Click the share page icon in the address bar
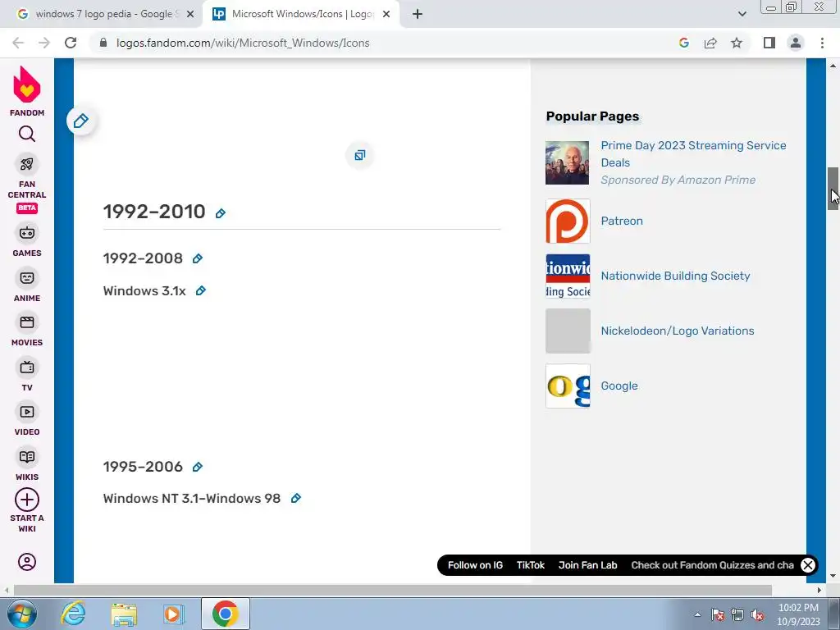This screenshot has width=840, height=630. click(710, 43)
